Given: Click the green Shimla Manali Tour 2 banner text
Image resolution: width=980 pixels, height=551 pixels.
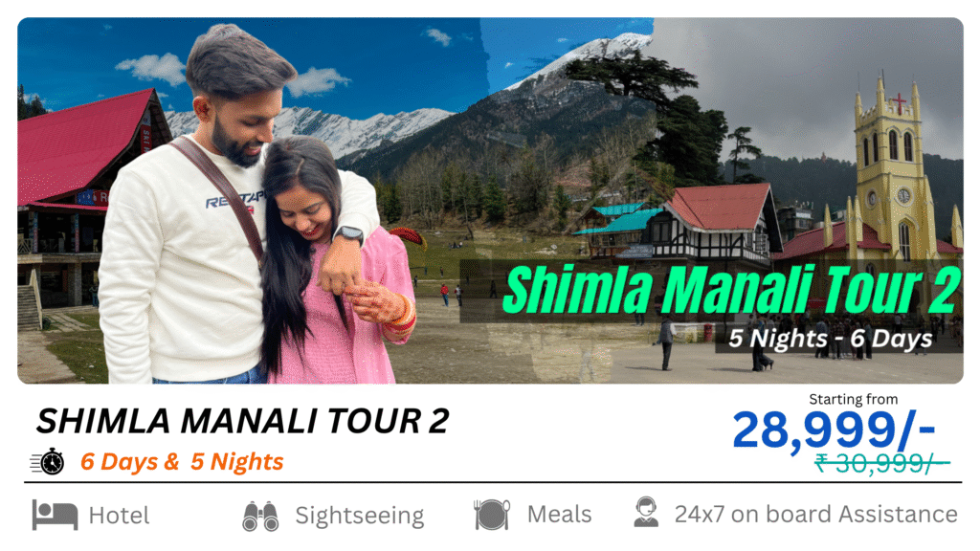Looking at the screenshot, I should (731, 289).
